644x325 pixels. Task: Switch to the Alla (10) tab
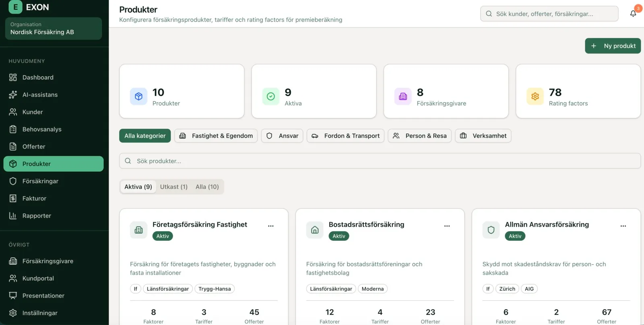coord(207,187)
